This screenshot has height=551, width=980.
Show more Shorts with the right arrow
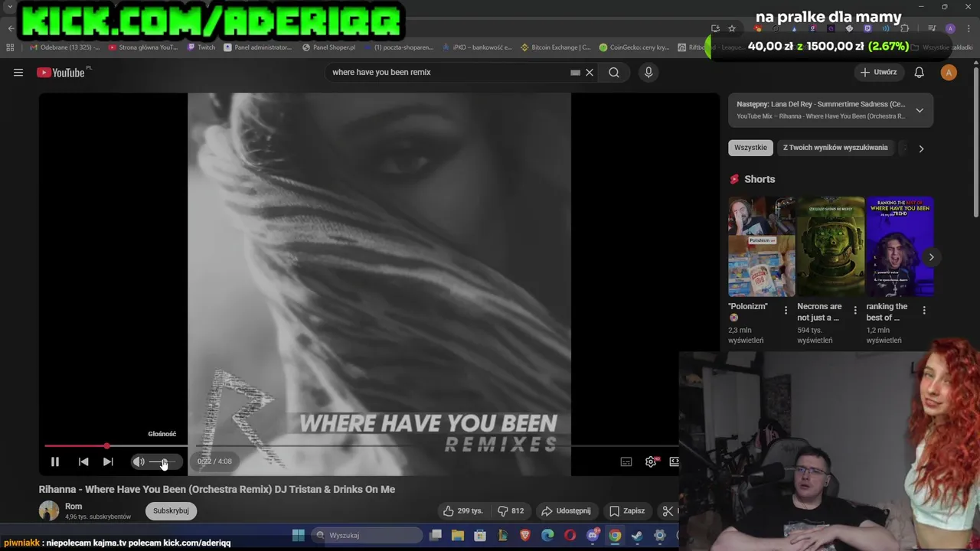(x=931, y=257)
